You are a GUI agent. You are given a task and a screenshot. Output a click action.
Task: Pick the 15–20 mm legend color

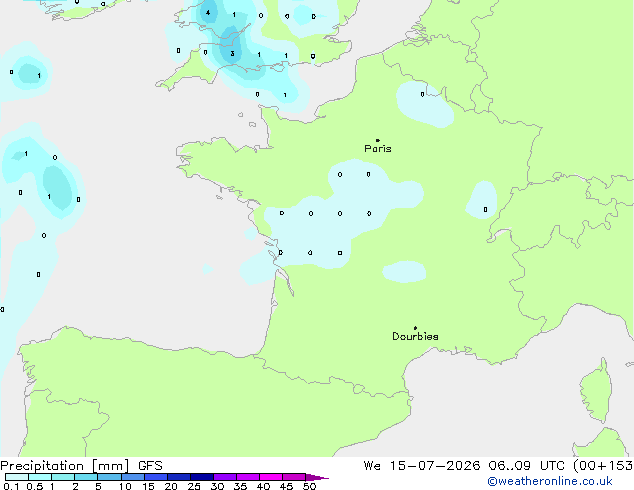tap(155, 477)
